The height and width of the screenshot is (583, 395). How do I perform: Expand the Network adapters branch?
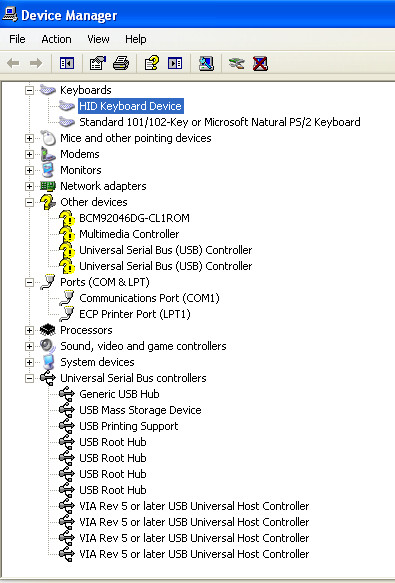coord(29,186)
